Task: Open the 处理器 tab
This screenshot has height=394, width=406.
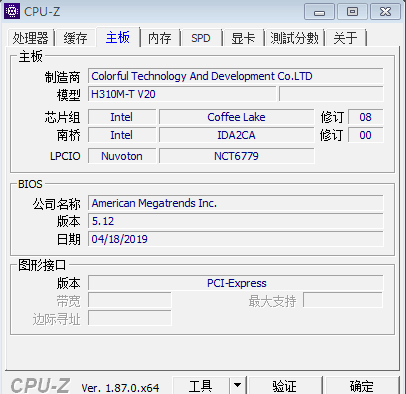Action: pyautogui.click(x=31, y=38)
